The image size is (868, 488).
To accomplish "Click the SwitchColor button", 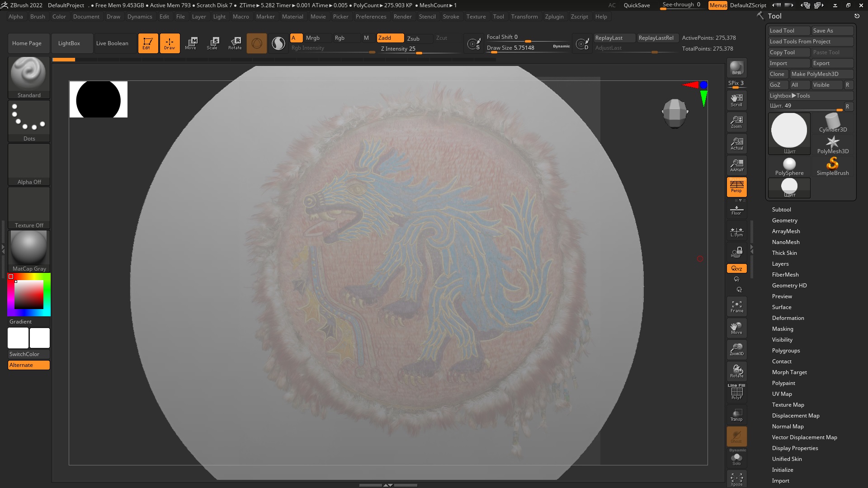I will tap(29, 354).
